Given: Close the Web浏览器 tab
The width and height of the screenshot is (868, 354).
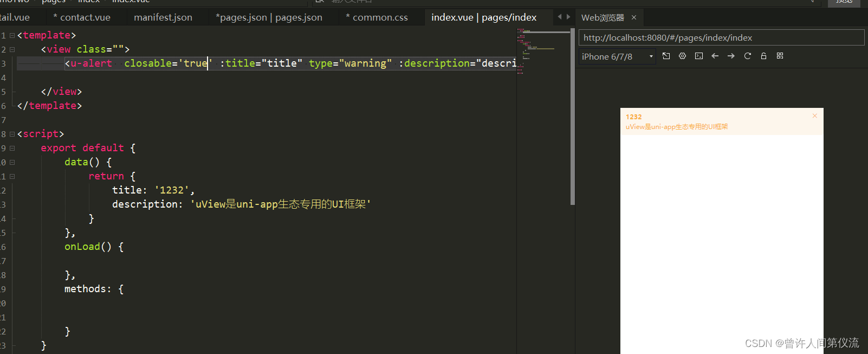Looking at the screenshot, I should pos(634,17).
